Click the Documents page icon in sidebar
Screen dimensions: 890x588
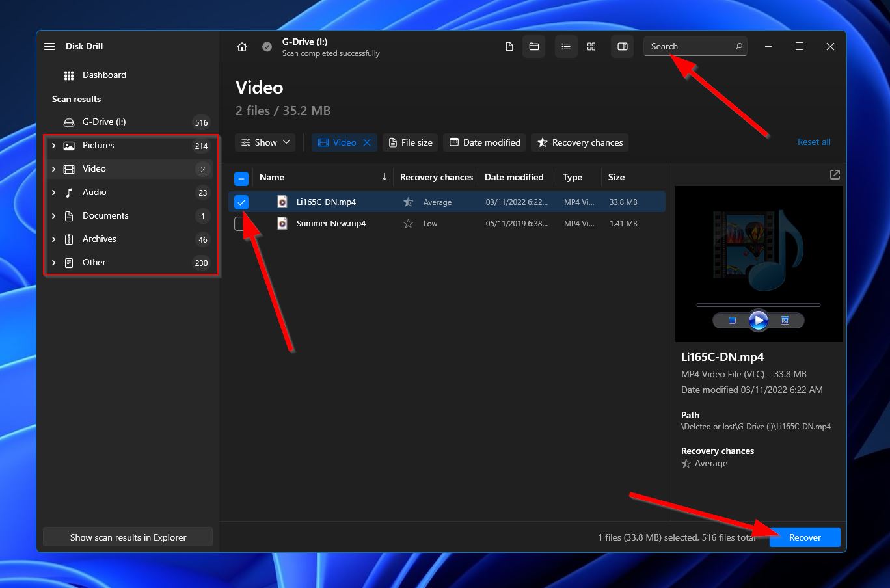pyautogui.click(x=69, y=216)
